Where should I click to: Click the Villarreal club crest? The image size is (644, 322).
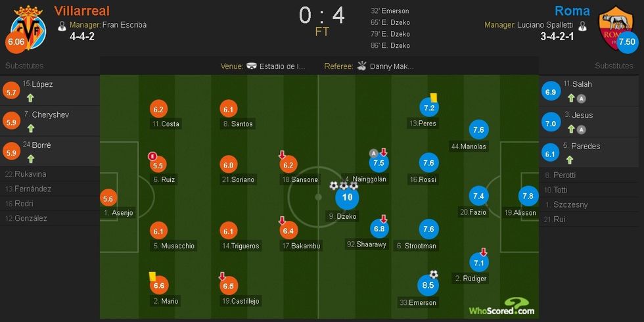point(28,23)
